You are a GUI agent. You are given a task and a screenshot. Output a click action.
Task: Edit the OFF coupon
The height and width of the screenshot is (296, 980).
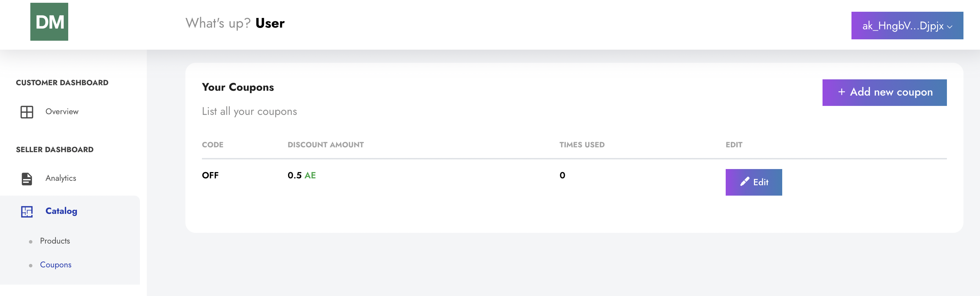point(753,182)
